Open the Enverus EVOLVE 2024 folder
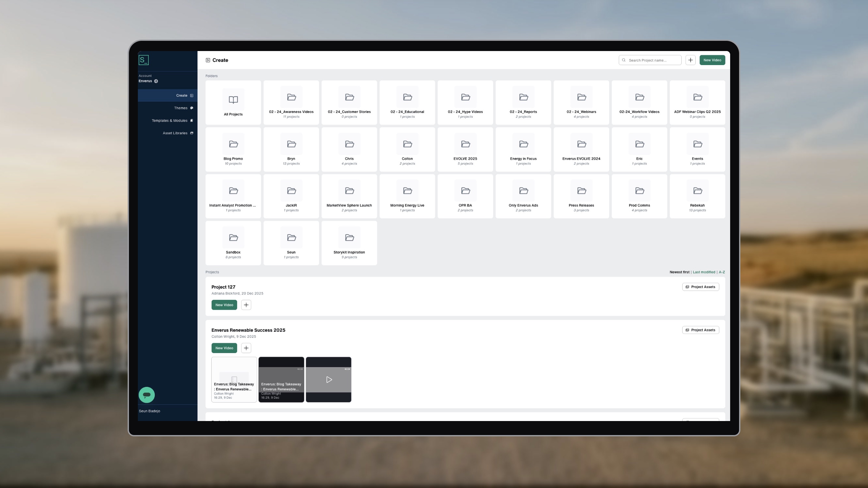Viewport: 868px width, 488px height. click(x=581, y=149)
